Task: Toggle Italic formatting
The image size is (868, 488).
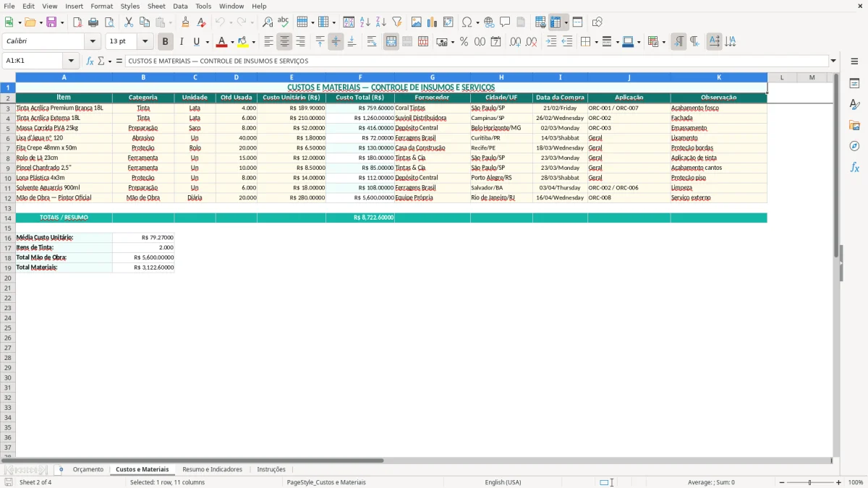Action: [181, 42]
